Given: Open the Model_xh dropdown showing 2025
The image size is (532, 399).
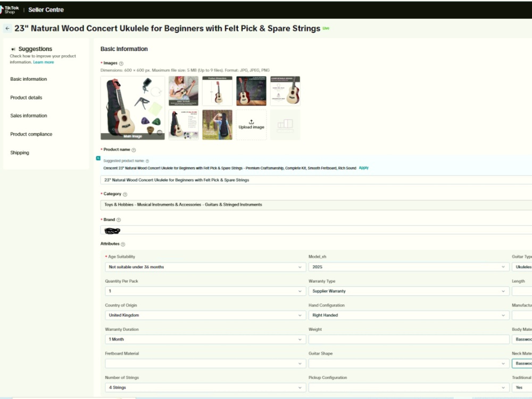Looking at the screenshot, I should pos(409,267).
